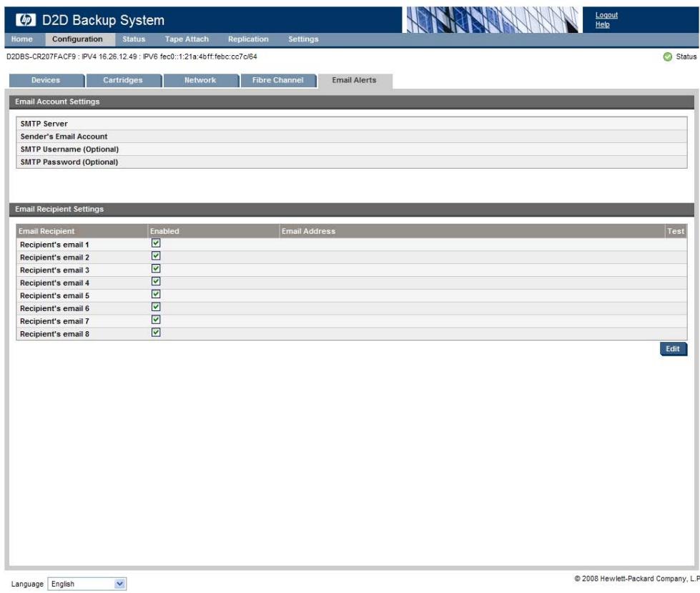700x593 pixels.
Task: Toggle Enabled checkbox for Recipient's email 5
Action: point(156,294)
